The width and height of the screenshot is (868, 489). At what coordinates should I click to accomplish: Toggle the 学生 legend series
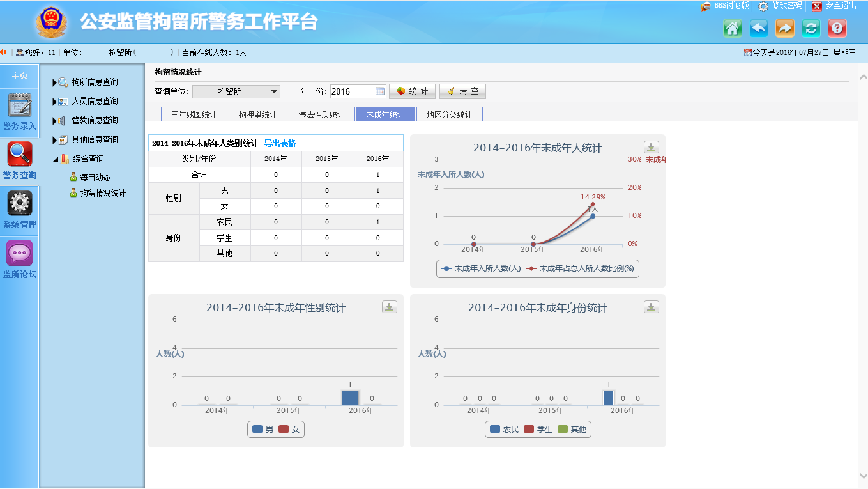tap(538, 430)
